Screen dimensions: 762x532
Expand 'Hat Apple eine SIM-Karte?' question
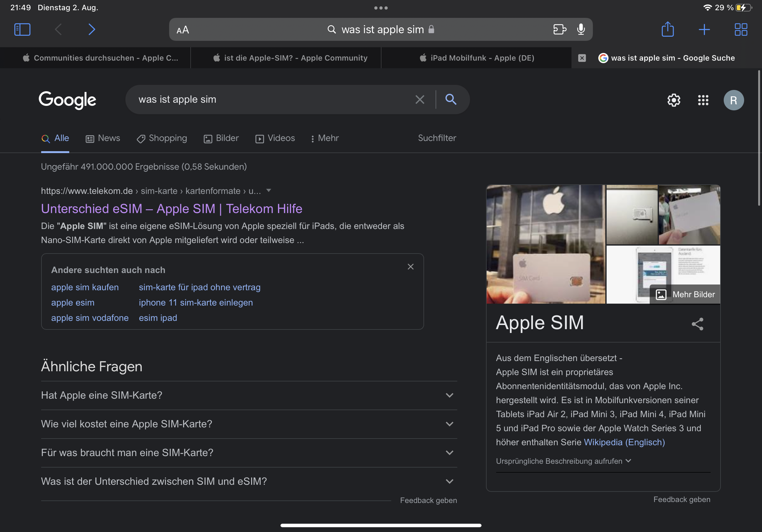click(449, 395)
